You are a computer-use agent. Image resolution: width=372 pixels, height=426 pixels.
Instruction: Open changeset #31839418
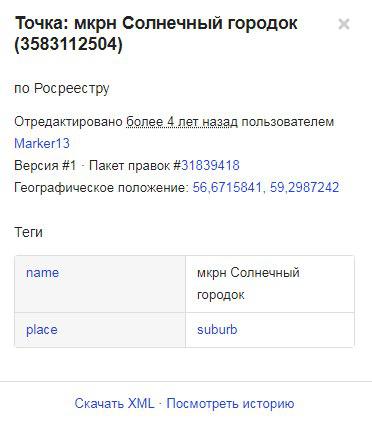pyautogui.click(x=210, y=166)
